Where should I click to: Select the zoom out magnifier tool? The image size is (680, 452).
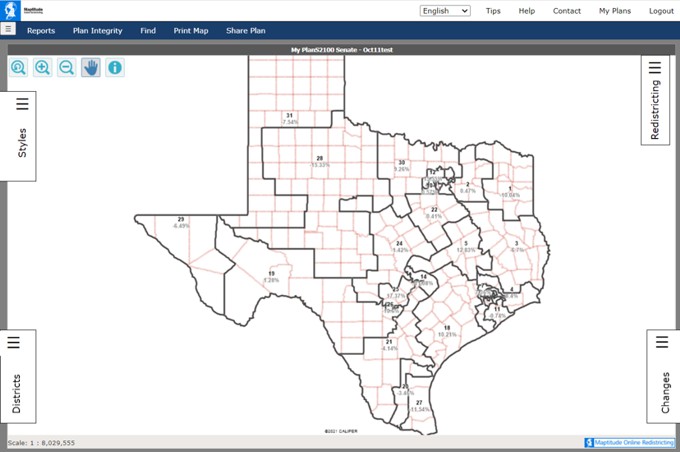66,68
